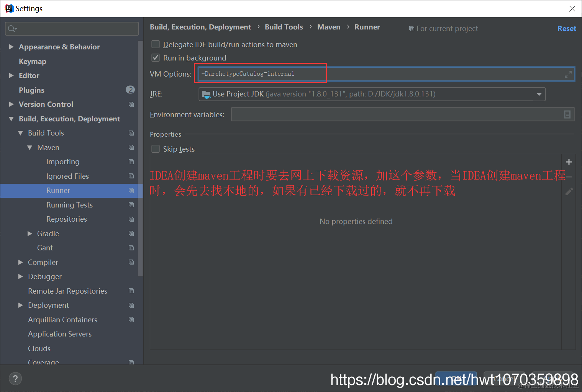The image size is (582, 392).
Task: Enable the Skip tests checkbox
Action: click(156, 149)
